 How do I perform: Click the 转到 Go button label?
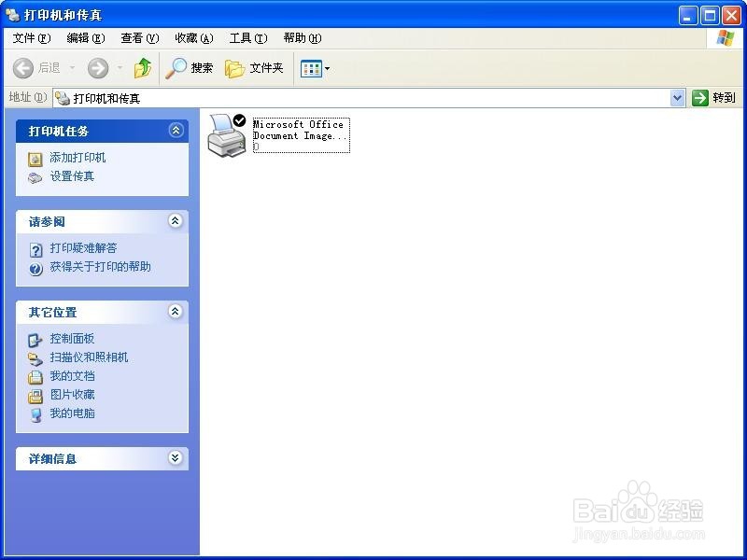click(725, 98)
